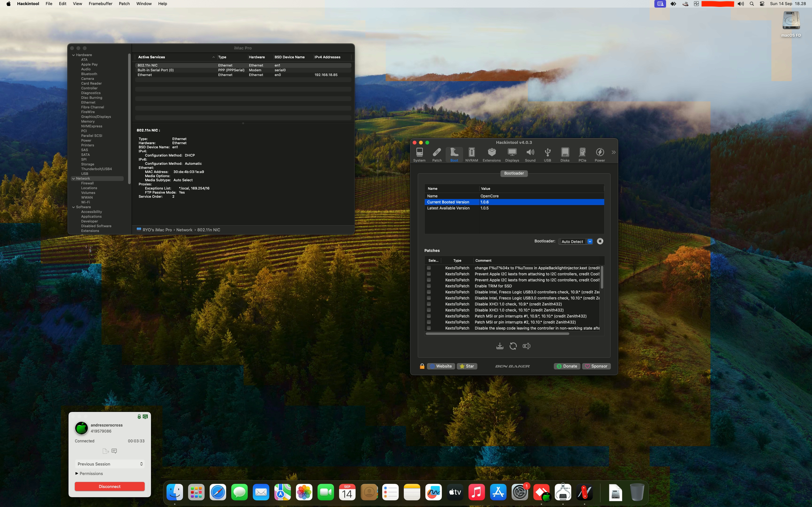Click the lock icon beside Website button

[x=422, y=366]
